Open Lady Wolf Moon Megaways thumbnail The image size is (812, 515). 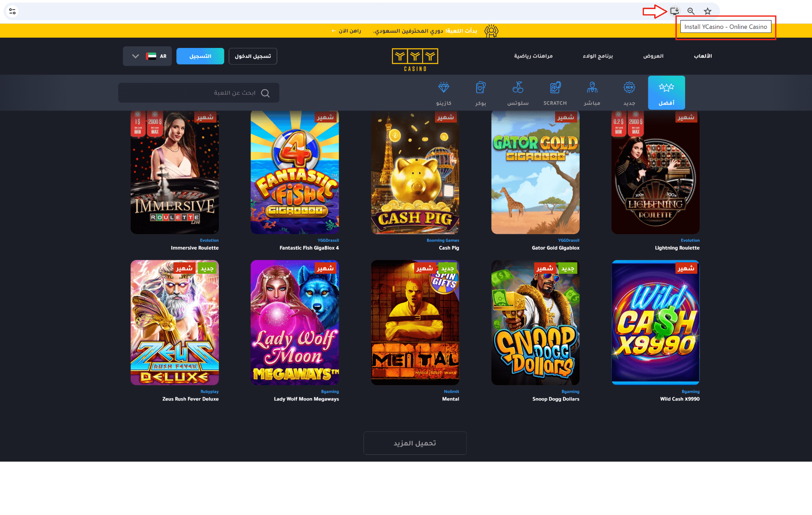[295, 322]
